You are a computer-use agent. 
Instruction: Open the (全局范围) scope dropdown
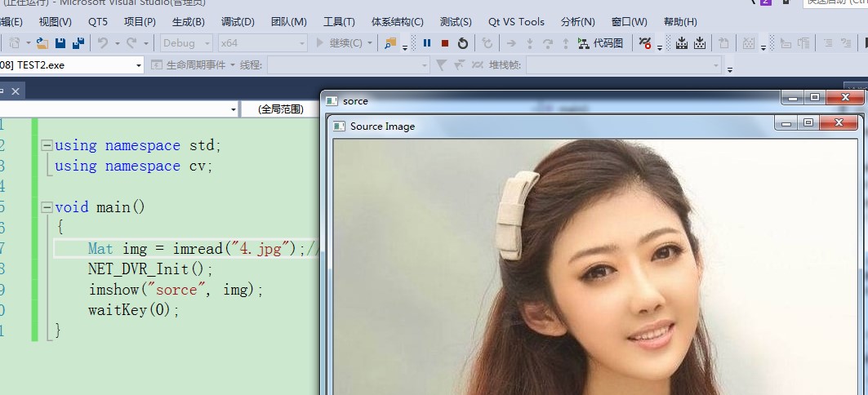[281, 109]
